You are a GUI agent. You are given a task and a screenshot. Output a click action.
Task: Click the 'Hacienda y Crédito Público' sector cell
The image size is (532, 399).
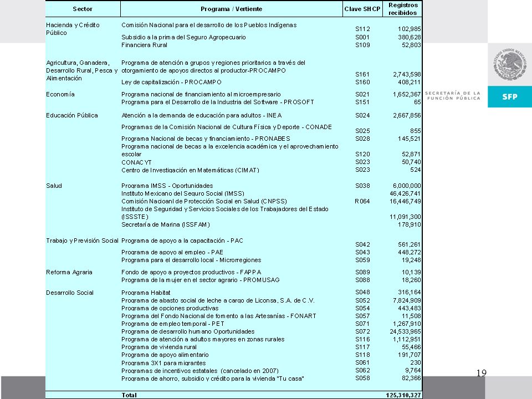tap(73, 29)
